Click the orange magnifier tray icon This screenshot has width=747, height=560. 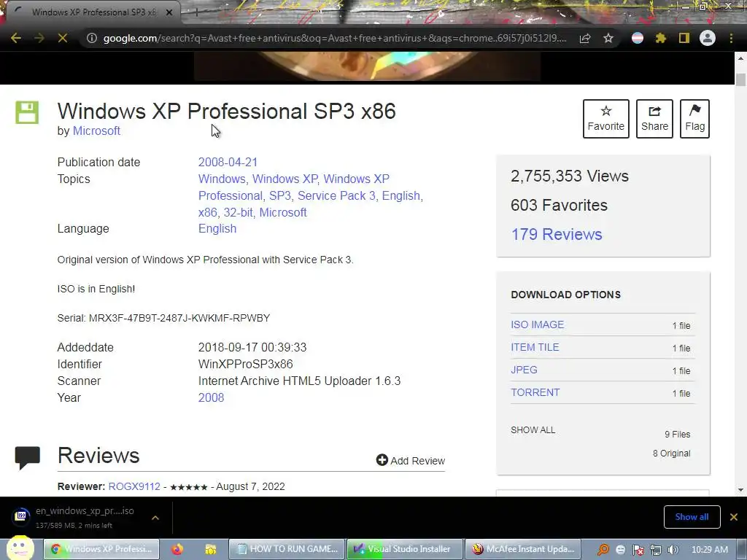(x=603, y=550)
